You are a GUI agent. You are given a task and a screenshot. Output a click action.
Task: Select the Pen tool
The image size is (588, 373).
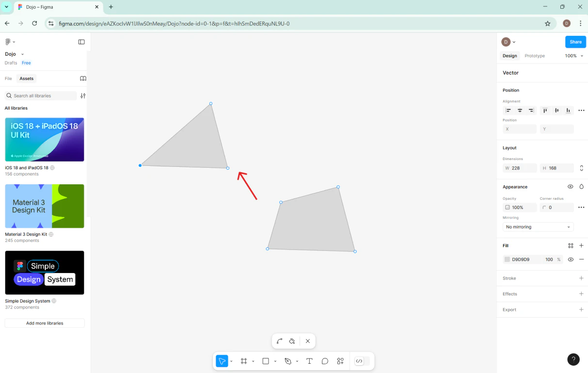coord(288,361)
